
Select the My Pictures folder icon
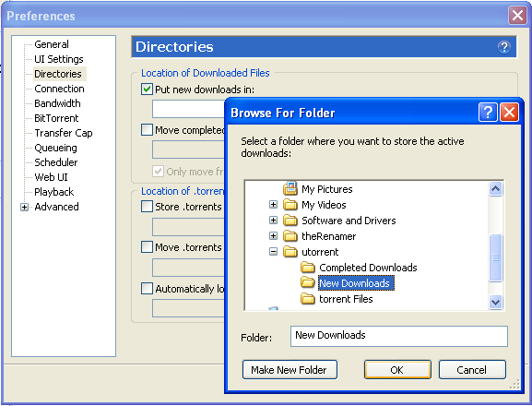(290, 188)
